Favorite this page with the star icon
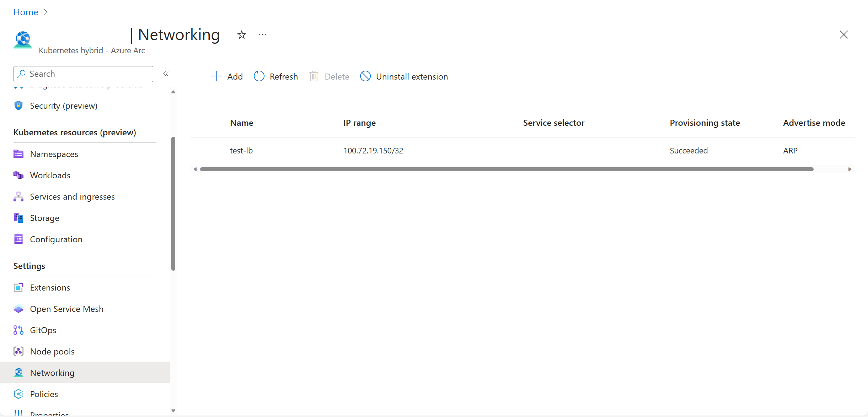 [242, 35]
